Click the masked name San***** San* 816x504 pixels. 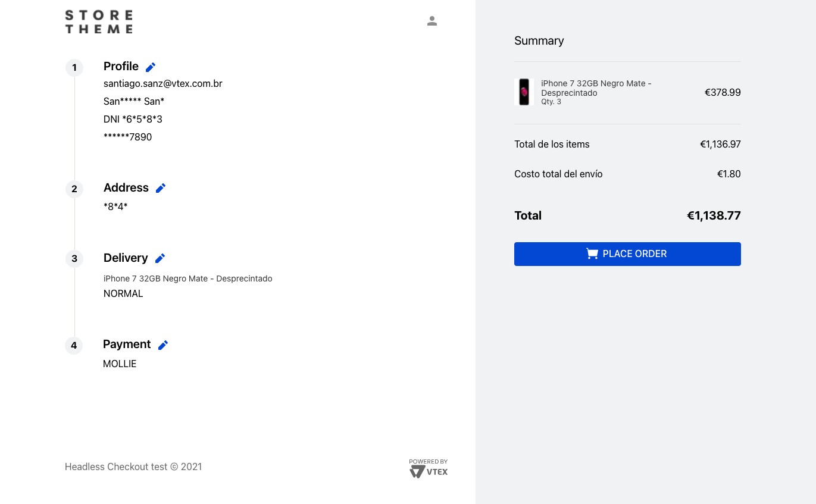tap(134, 101)
